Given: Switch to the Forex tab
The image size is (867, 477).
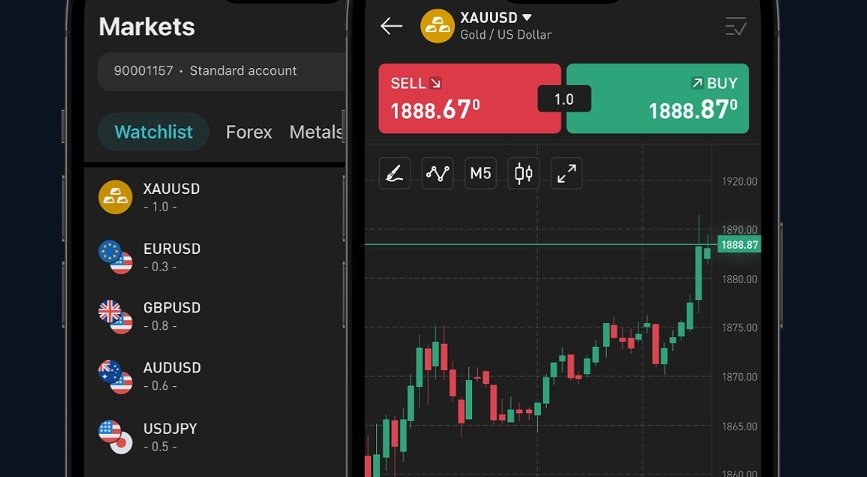Looking at the screenshot, I should tap(249, 132).
